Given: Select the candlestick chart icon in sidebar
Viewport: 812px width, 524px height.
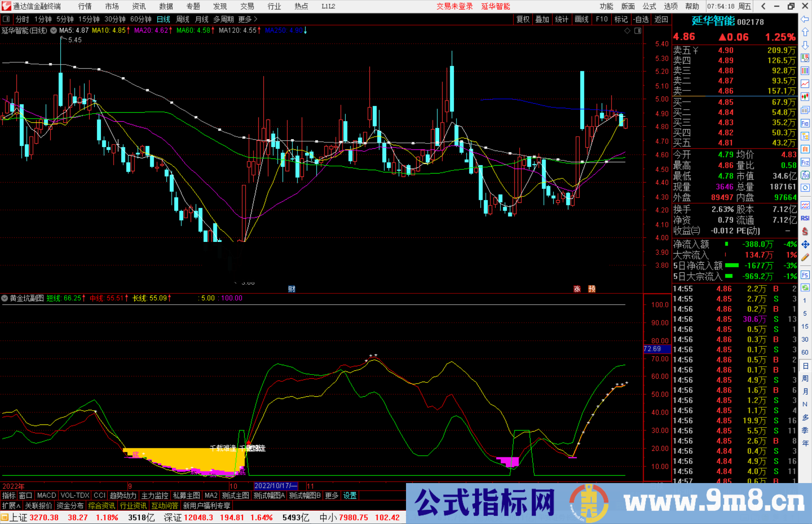Looking at the screenshot, I should [805, 97].
